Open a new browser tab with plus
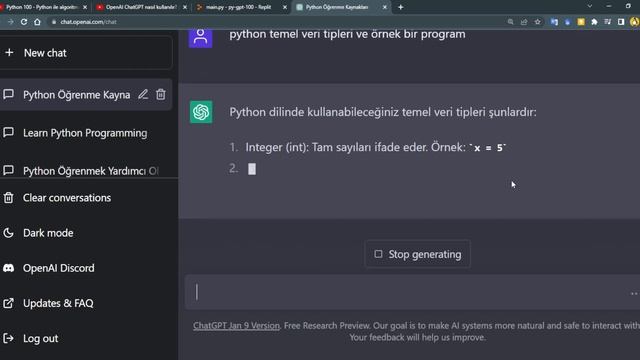Image resolution: width=640 pixels, height=360 pixels. (401, 7)
